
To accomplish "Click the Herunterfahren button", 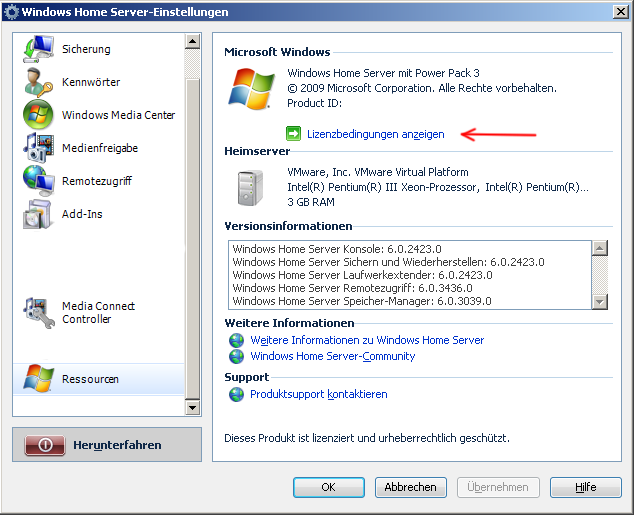I will (x=107, y=445).
